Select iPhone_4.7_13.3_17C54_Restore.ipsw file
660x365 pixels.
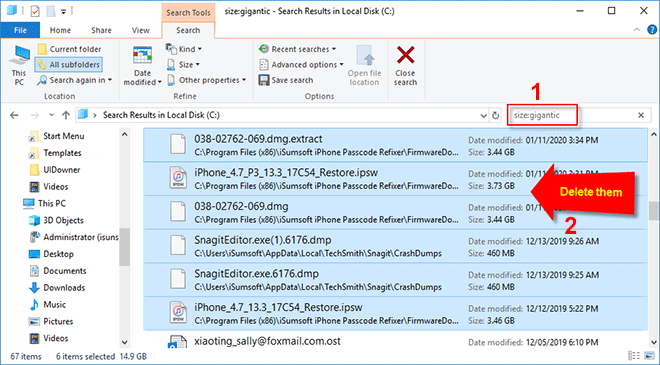click(x=395, y=314)
